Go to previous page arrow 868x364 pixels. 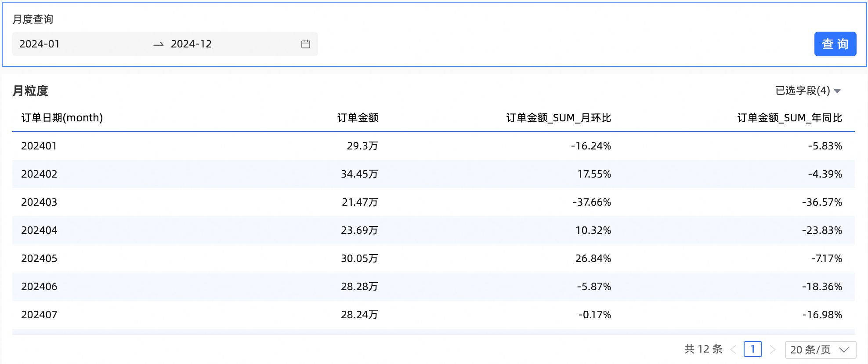coord(733,349)
